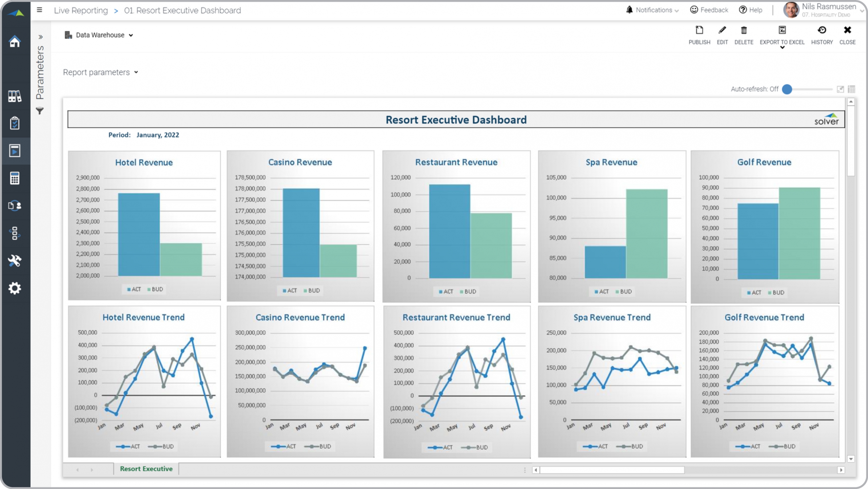Toggle the hamburger menu button
The width and height of the screenshot is (868, 489).
coord(40,10)
